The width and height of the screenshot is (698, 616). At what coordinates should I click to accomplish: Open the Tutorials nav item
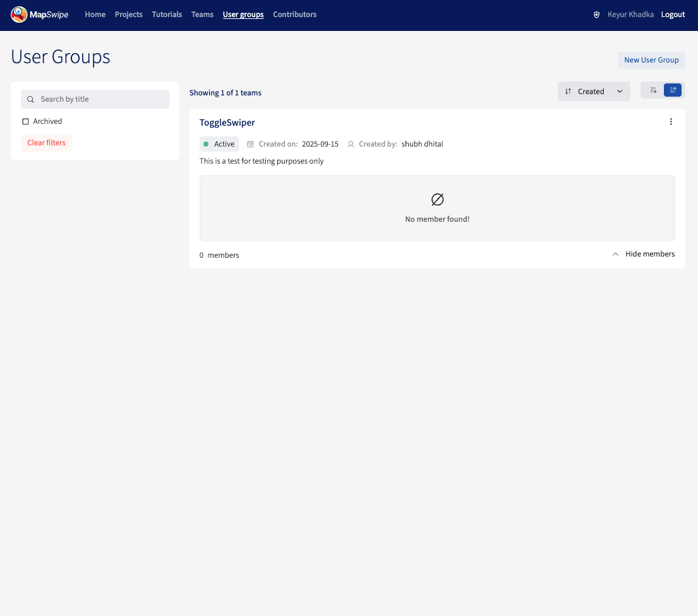(167, 15)
